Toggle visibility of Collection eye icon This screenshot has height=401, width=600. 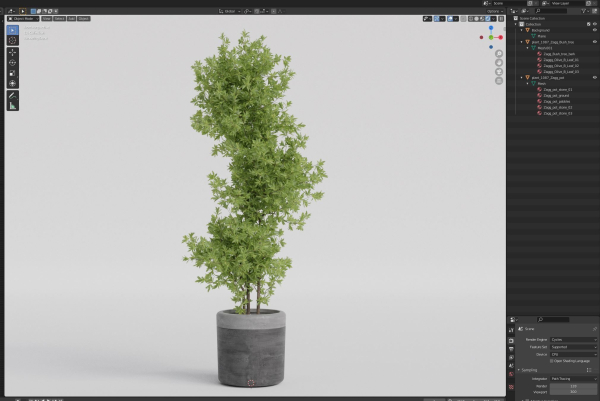tap(595, 24)
